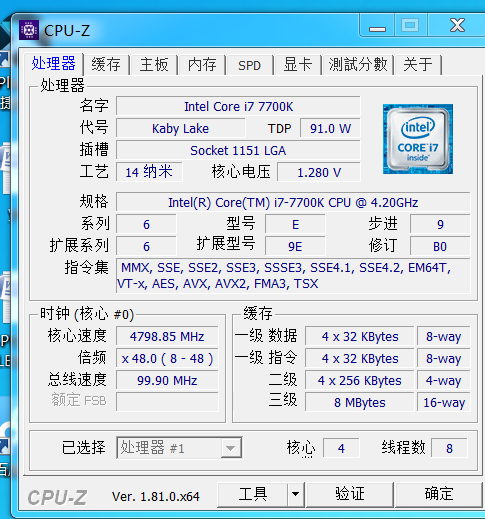The image size is (485, 519).
Task: Click the CPU-Z app icon in title bar
Action: (x=29, y=30)
